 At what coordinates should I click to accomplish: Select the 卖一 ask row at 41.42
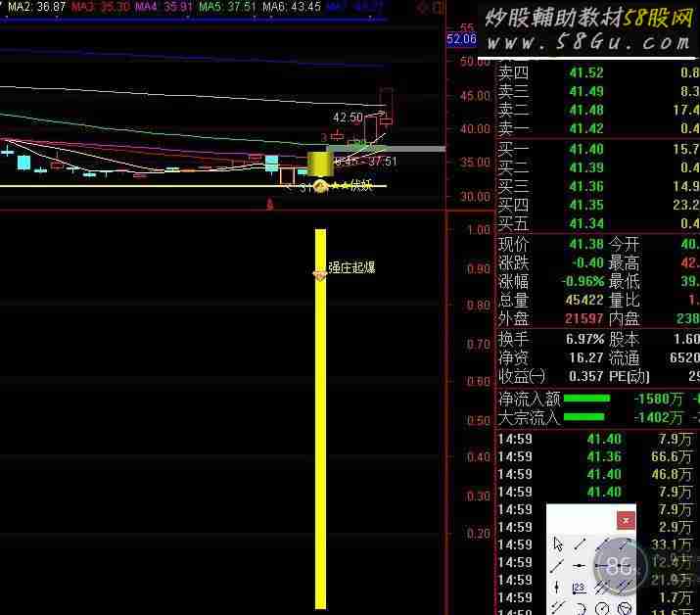point(598,128)
